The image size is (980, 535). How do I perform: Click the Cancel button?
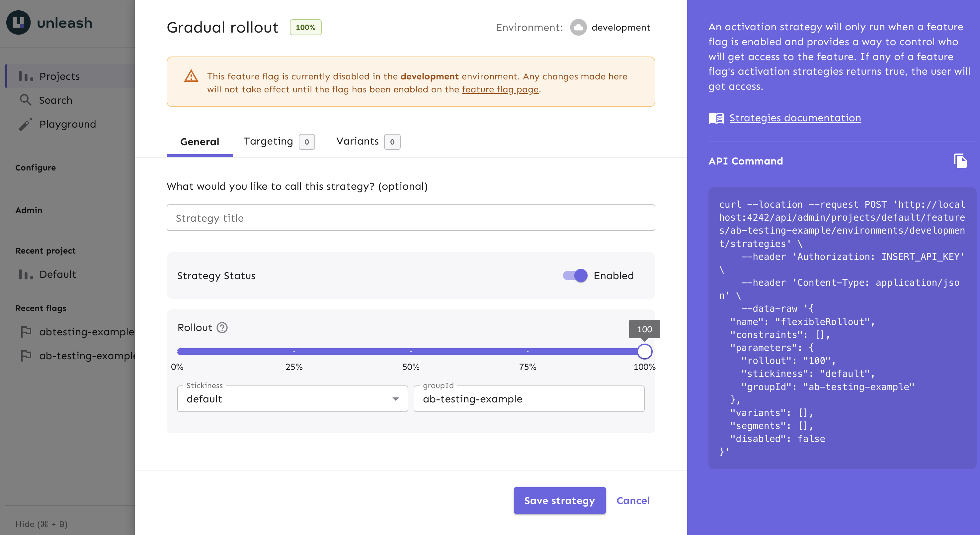(632, 500)
